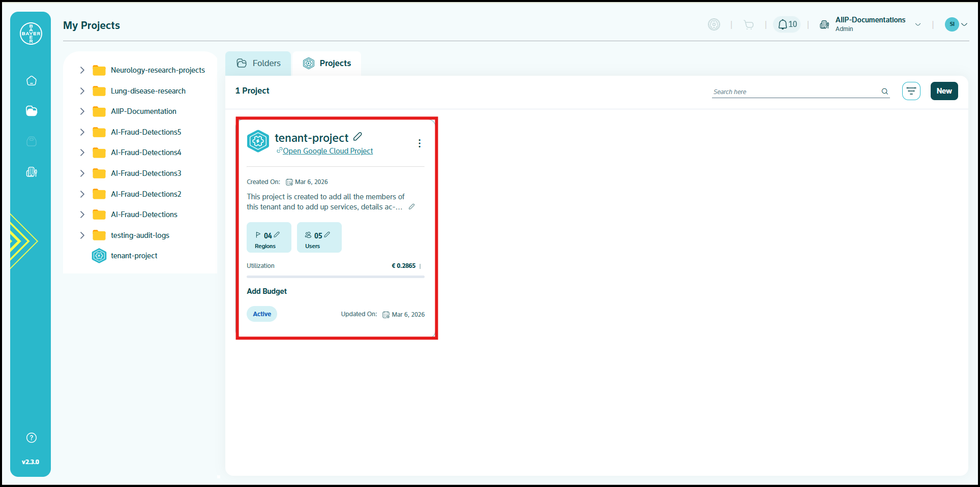Edit the Regions count pencil
This screenshot has width=980, height=487.
(x=277, y=235)
